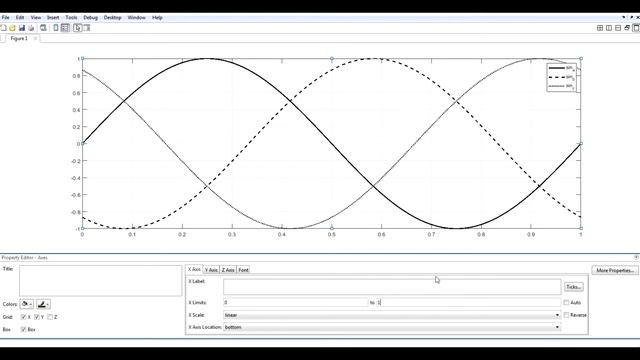
Task: Open the X Scale dropdown
Action: (392, 315)
